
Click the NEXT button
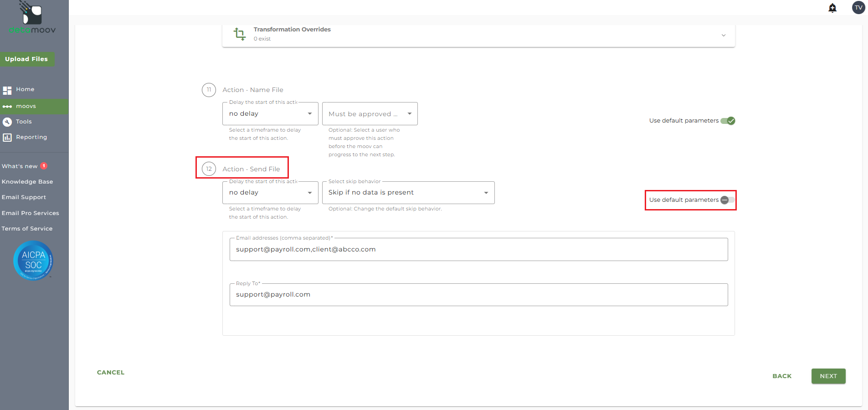coord(828,376)
